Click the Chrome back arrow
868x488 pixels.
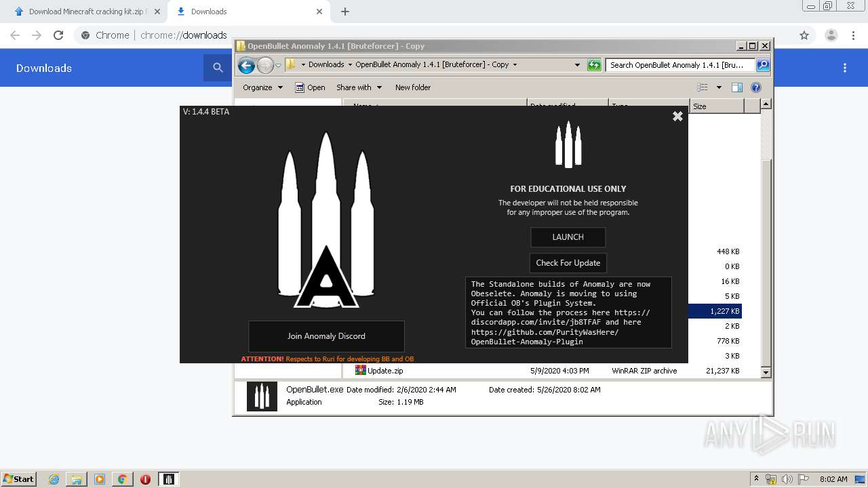tap(15, 35)
